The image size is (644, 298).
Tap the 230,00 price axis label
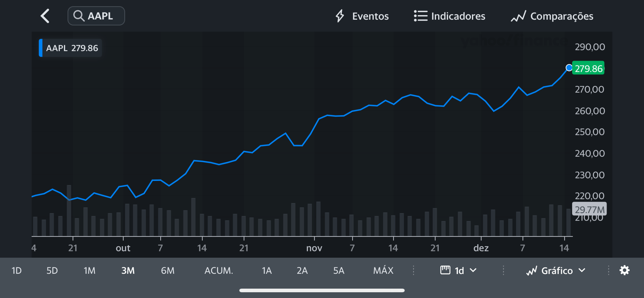click(590, 175)
